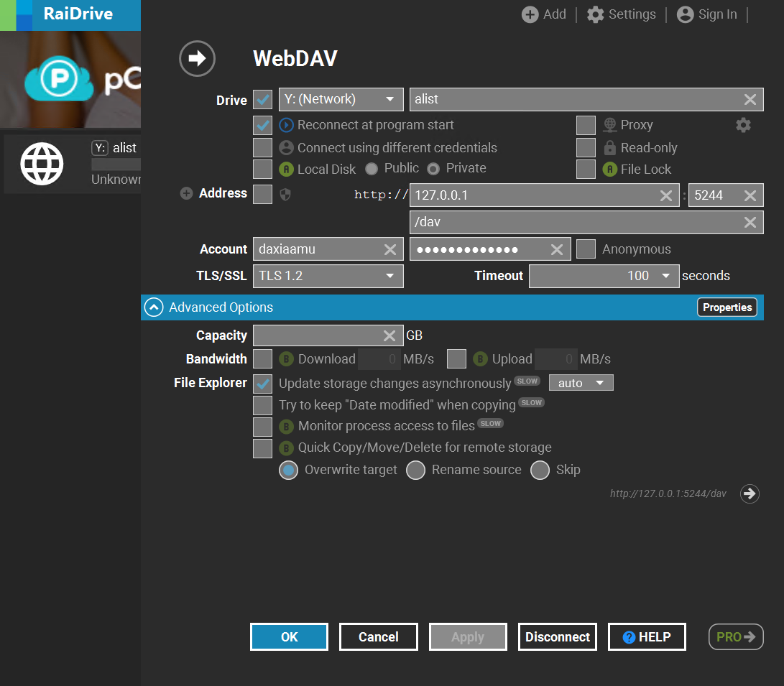The height and width of the screenshot is (686, 784).
Task: Select the Public radio option
Action: point(372,169)
